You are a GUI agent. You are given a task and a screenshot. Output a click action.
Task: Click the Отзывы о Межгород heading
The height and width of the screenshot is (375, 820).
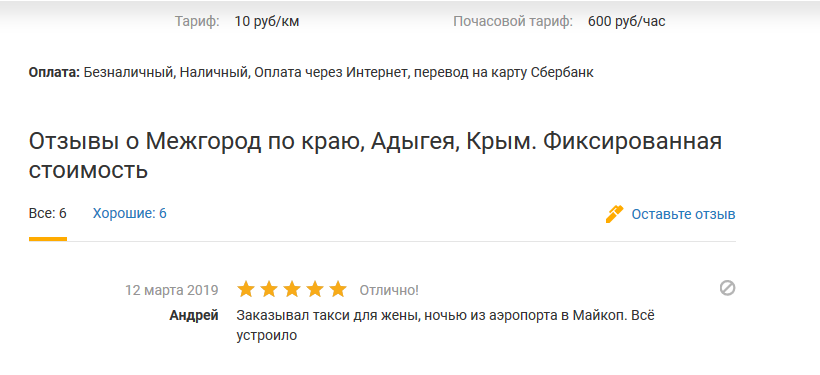(x=375, y=156)
